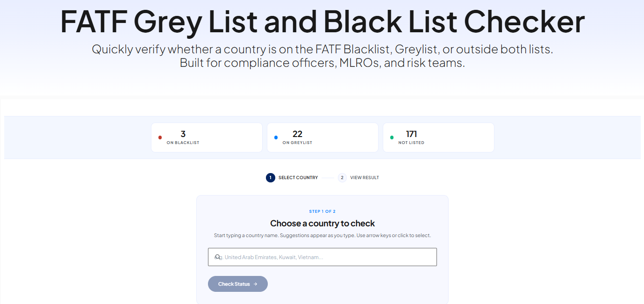Select the Not Listed stat card

(x=438, y=138)
